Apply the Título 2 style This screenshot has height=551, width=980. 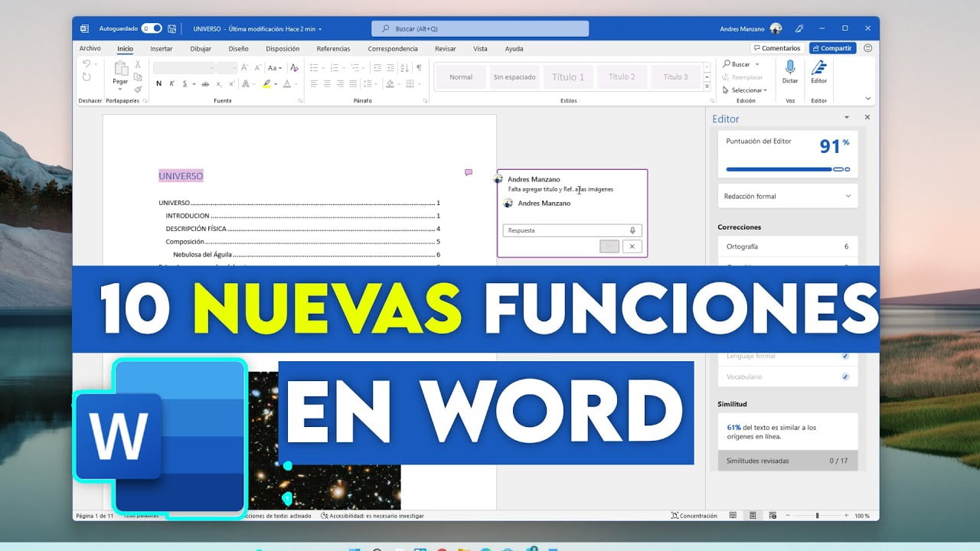pyautogui.click(x=622, y=77)
